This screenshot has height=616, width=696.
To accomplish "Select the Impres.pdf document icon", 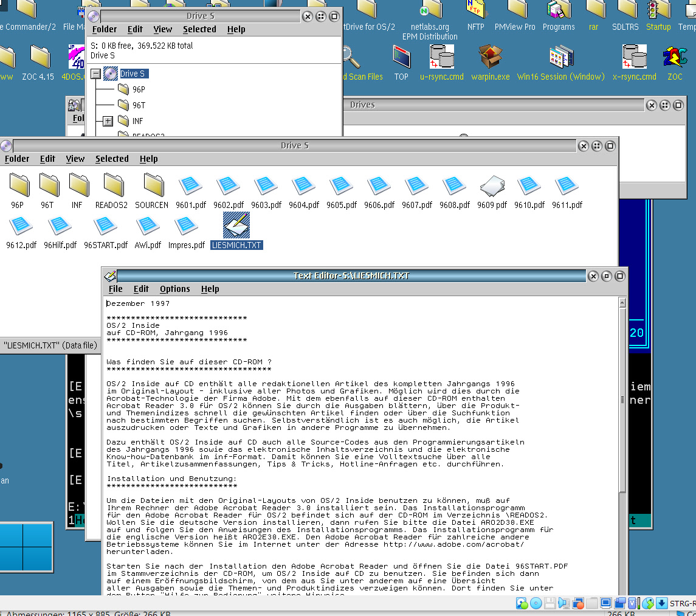I will click(186, 225).
